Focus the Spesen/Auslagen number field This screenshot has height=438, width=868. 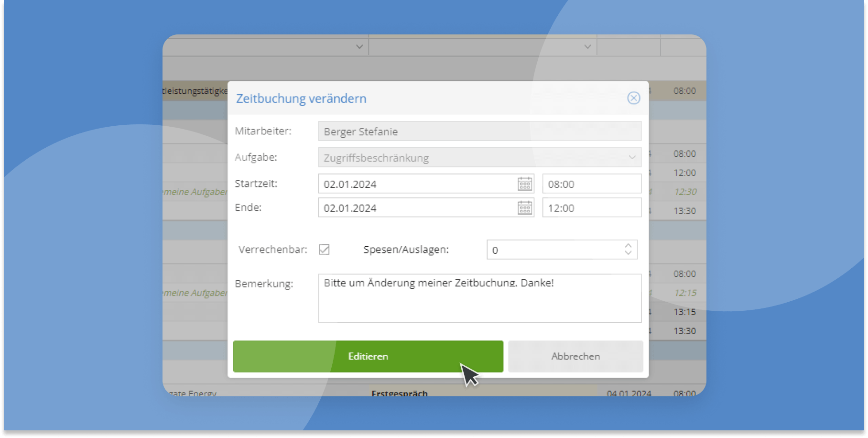[554, 250]
